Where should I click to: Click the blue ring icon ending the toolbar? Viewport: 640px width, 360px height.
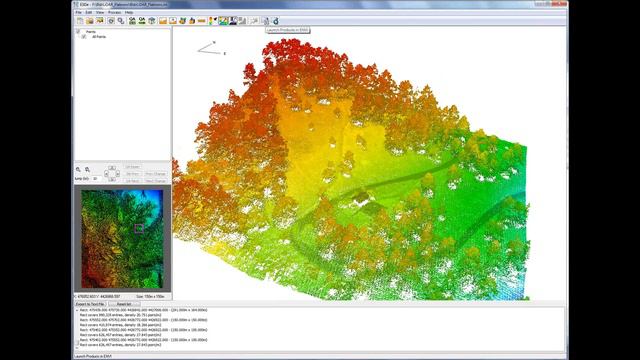276,21
